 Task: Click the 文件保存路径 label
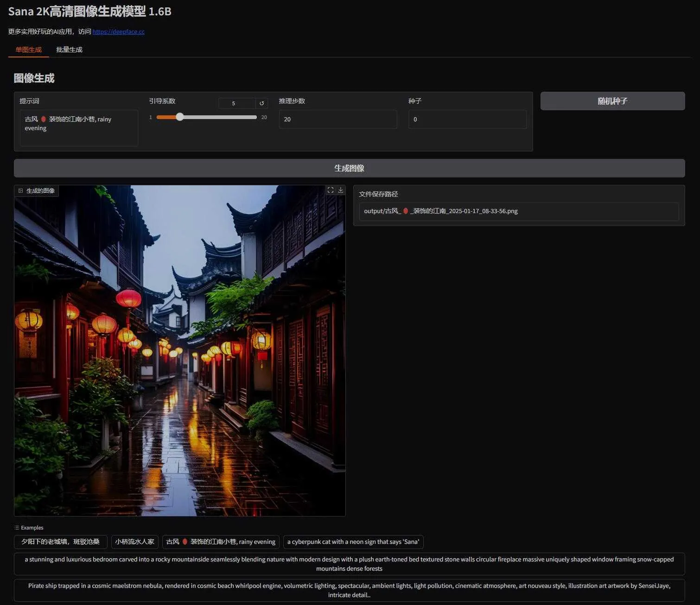point(378,194)
